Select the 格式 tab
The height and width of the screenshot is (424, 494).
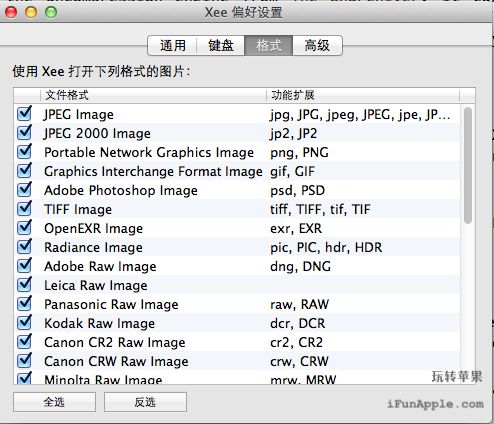pyautogui.click(x=269, y=45)
